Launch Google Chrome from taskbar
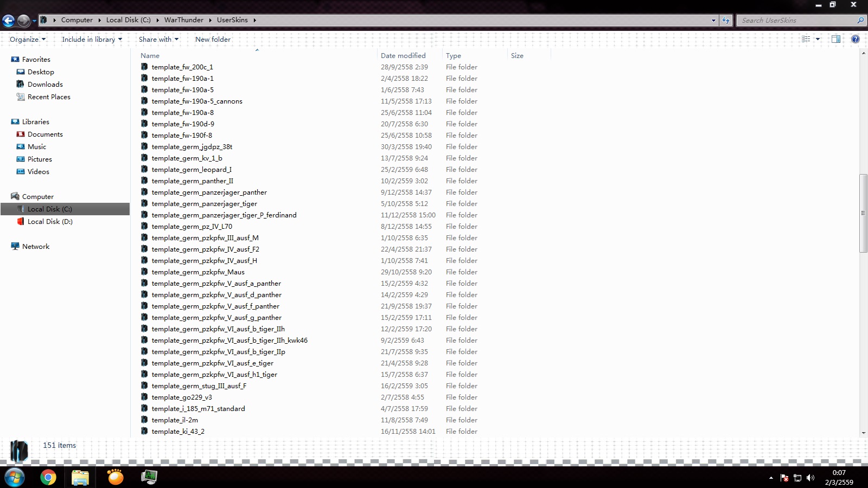Screen dimensions: 868x488 (x=48, y=477)
